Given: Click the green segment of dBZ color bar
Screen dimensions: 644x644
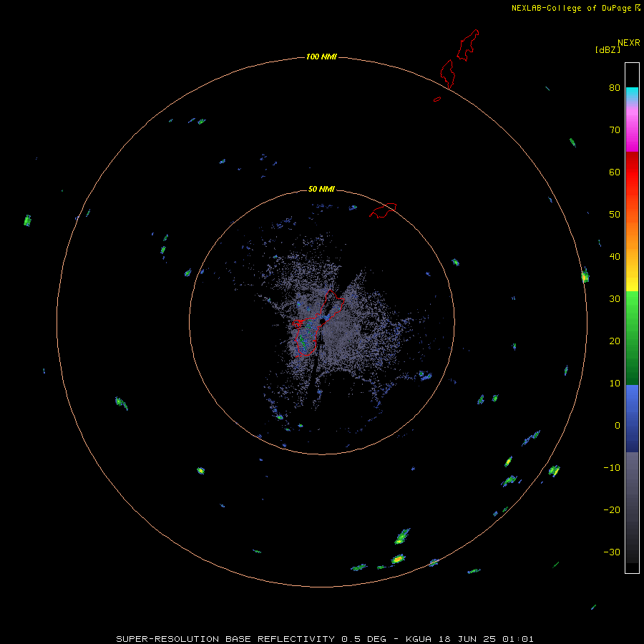Looking at the screenshot, I should [632, 338].
